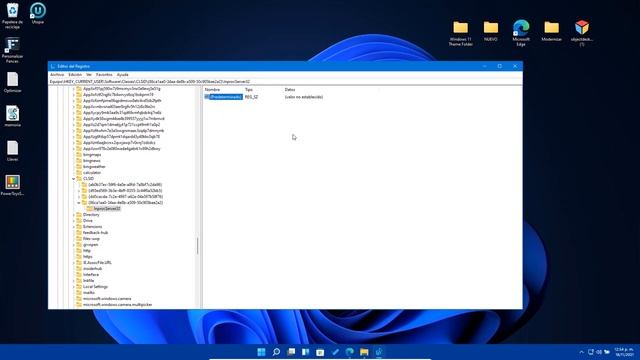
Task: Click the taskbar Edge icon
Action: click(x=349, y=352)
